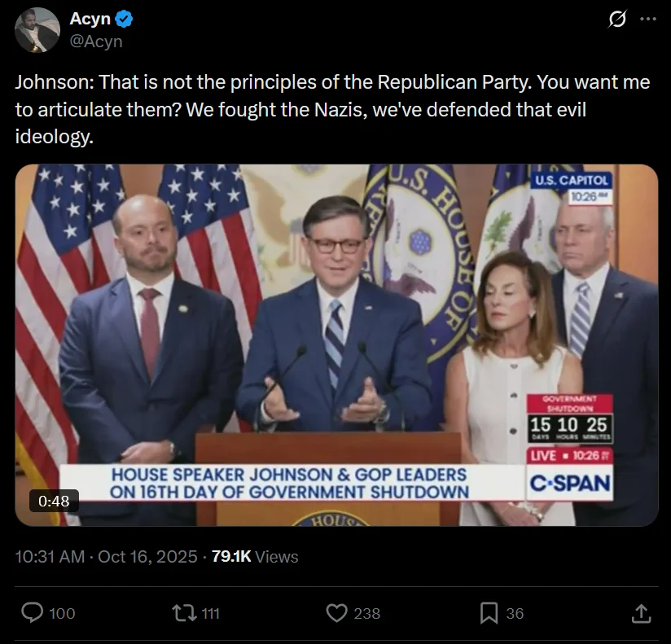Viewport: 671px width, 644px height.
Task: View the 79.1K Views analytics
Action: (254, 557)
